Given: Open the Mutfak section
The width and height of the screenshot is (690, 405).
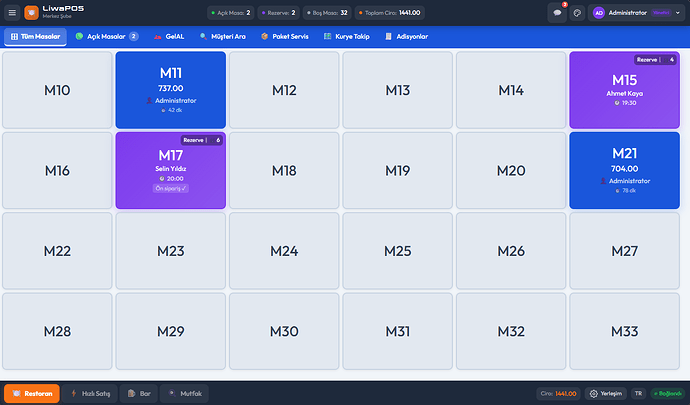Looking at the screenshot, I should (x=187, y=394).
